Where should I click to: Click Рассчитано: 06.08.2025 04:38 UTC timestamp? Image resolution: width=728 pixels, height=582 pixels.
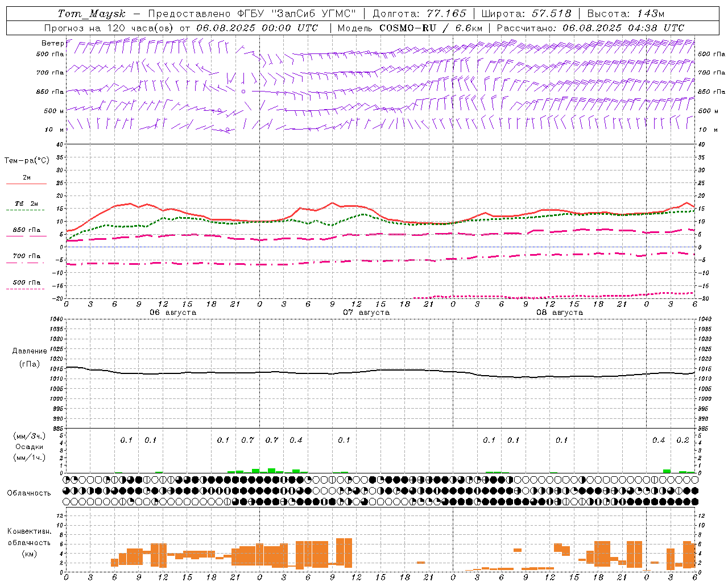(590, 28)
